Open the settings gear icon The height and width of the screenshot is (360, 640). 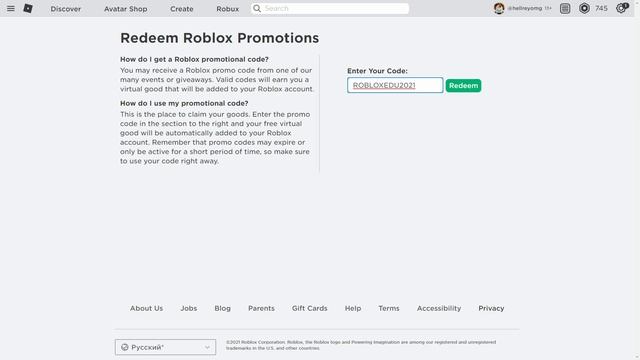622,8
